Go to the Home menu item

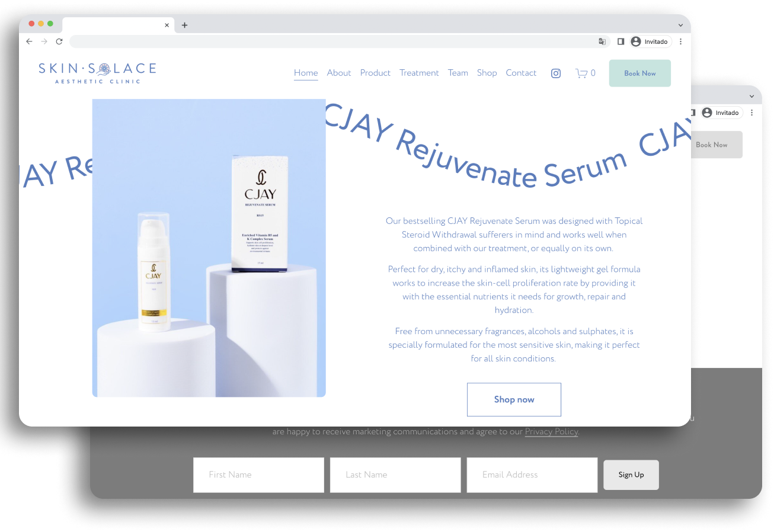306,73
